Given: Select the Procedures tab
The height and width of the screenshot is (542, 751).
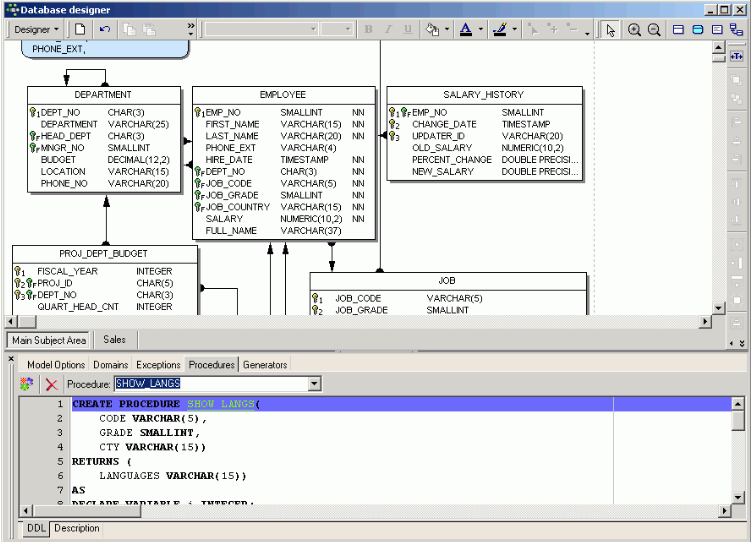Looking at the screenshot, I should pos(212,365).
